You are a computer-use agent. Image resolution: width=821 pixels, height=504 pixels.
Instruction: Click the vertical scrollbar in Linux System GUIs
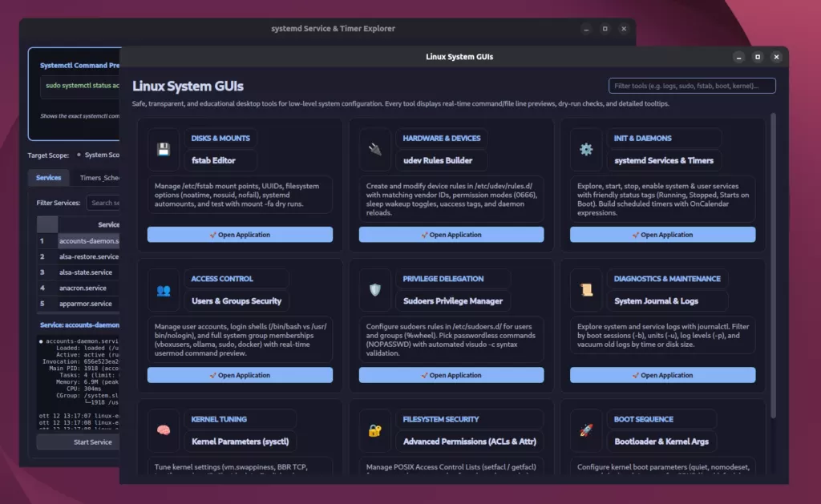tap(773, 265)
